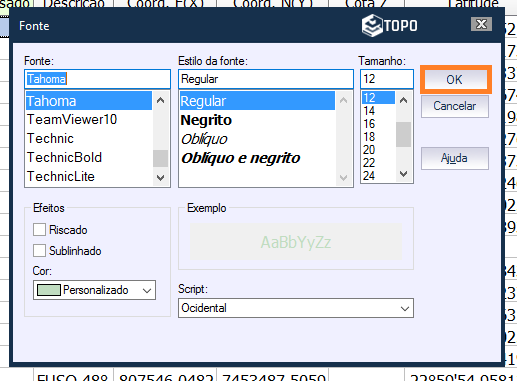Click the Cancelar button
The width and height of the screenshot is (517, 381).
pyautogui.click(x=455, y=106)
